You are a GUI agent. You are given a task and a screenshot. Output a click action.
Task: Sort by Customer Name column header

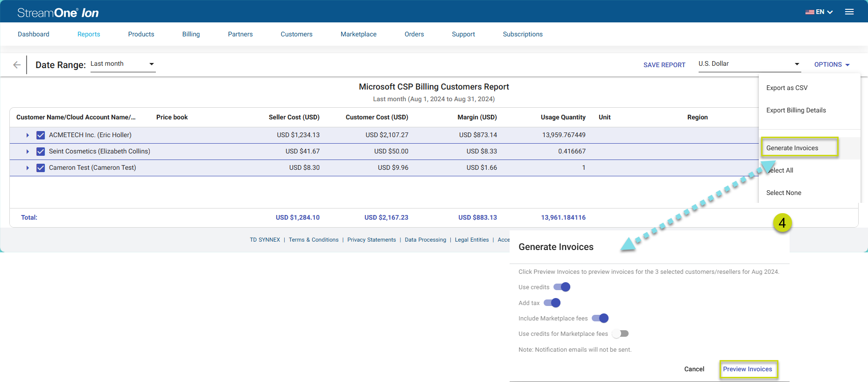(76, 117)
